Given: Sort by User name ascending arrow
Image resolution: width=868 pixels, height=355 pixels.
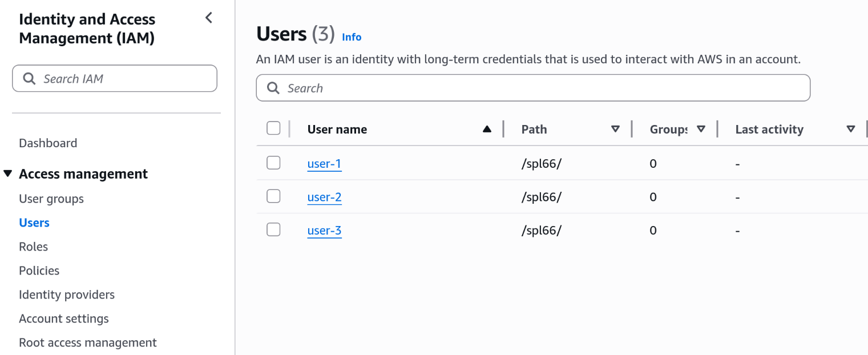Looking at the screenshot, I should click(x=487, y=130).
